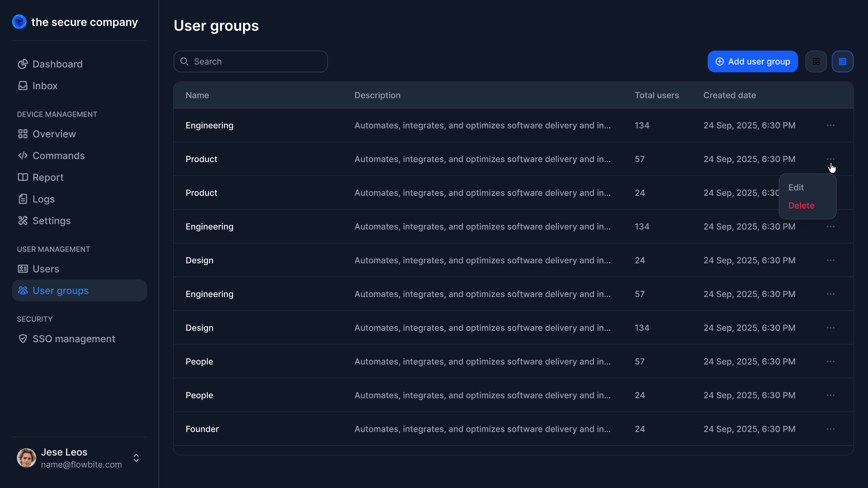Click the Add user group button
Viewport: 868px width, 488px height.
pyautogui.click(x=752, y=62)
